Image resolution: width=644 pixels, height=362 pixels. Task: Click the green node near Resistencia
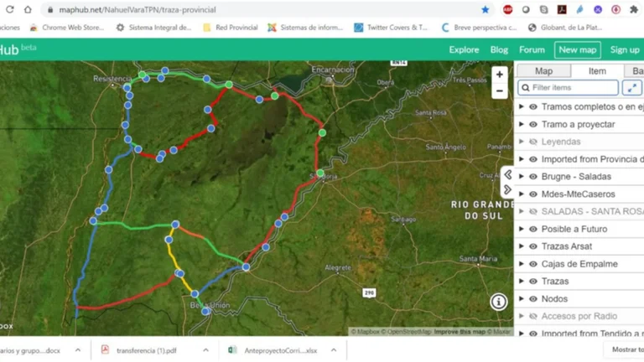pyautogui.click(x=142, y=75)
